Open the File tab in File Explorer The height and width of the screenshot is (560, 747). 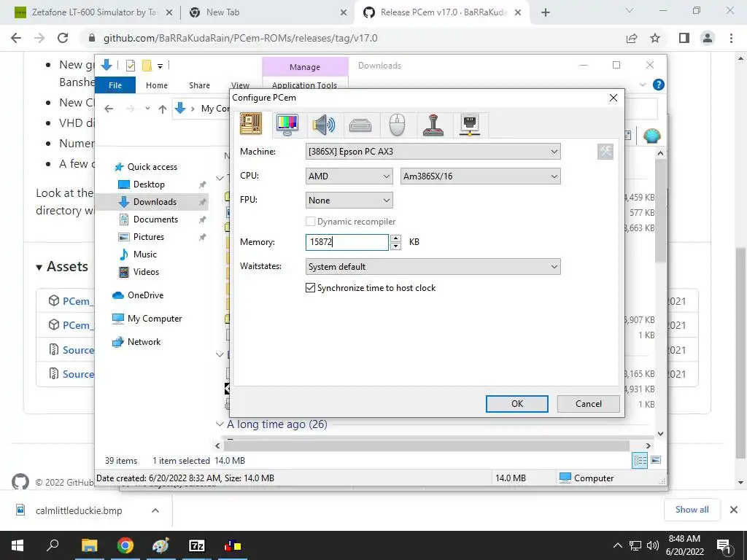coord(115,85)
